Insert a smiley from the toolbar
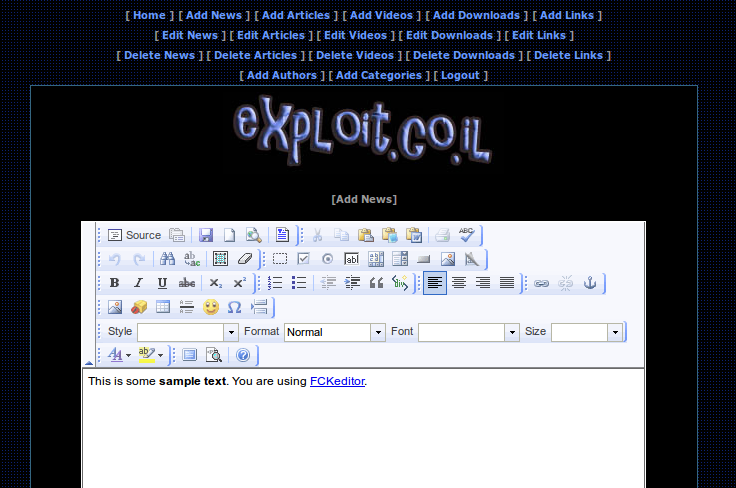Image resolution: width=736 pixels, height=488 pixels. tap(211, 307)
